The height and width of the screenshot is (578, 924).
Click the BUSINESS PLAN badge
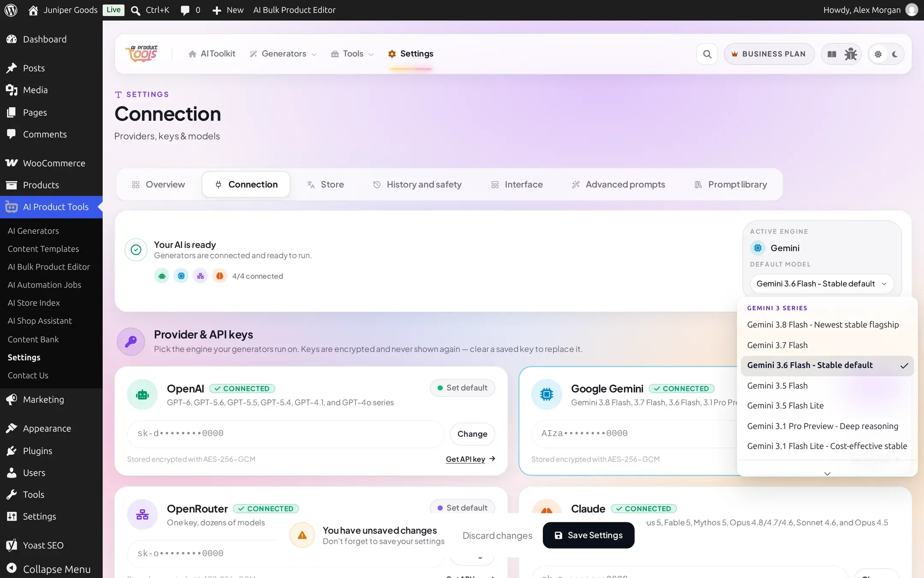point(769,54)
